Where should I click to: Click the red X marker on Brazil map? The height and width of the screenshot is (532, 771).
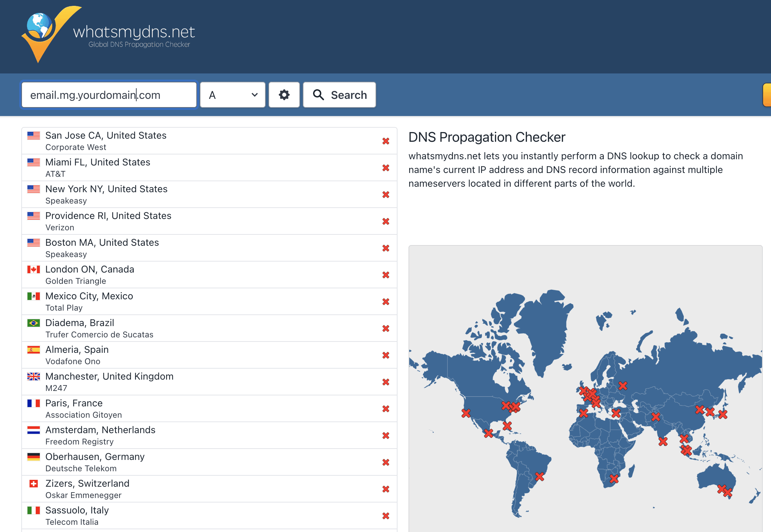click(x=540, y=476)
